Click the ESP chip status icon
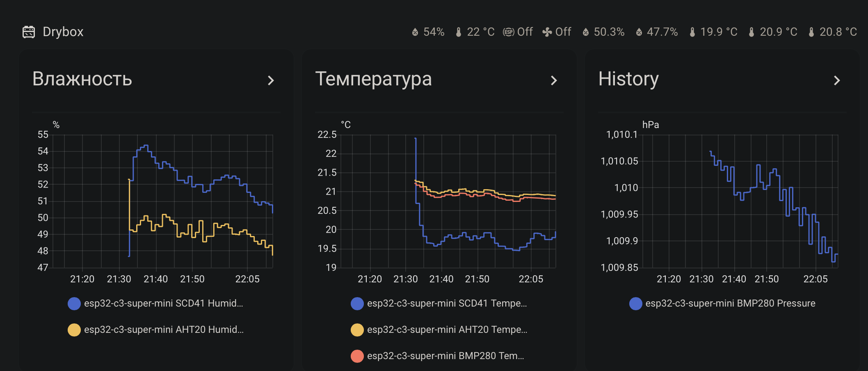Image resolution: width=868 pixels, height=371 pixels. click(508, 32)
